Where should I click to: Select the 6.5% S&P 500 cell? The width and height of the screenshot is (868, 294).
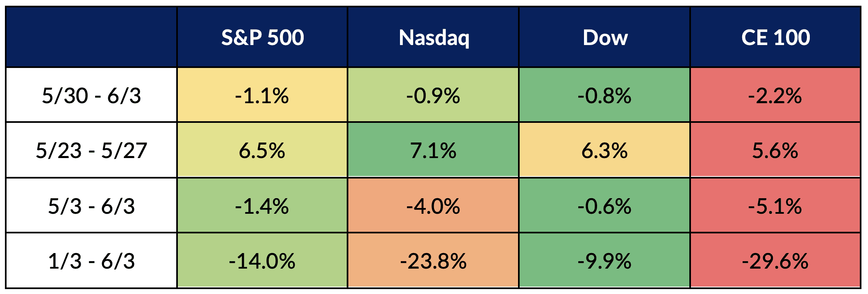262,150
